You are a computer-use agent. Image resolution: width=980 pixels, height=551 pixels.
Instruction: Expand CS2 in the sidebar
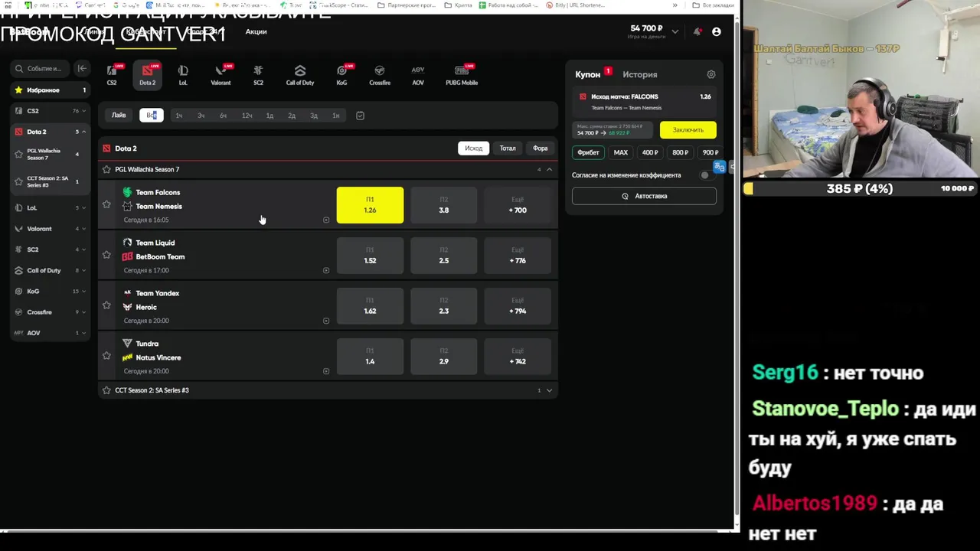click(x=83, y=111)
